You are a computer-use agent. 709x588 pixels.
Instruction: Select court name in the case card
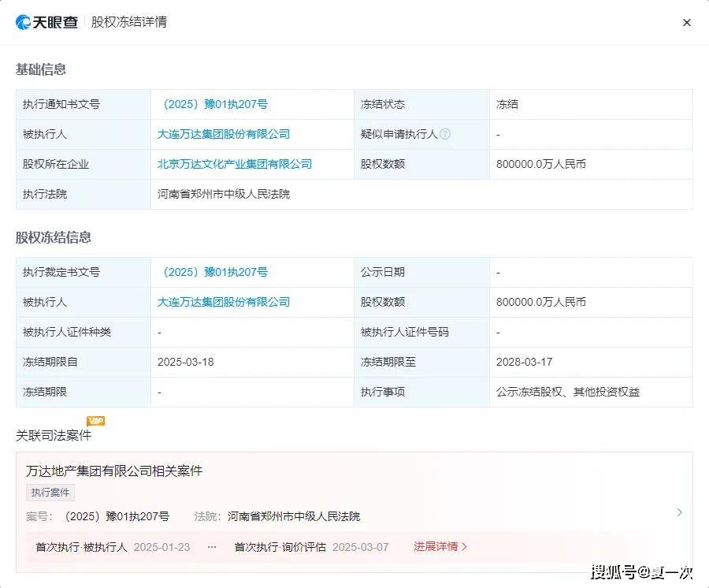click(294, 516)
